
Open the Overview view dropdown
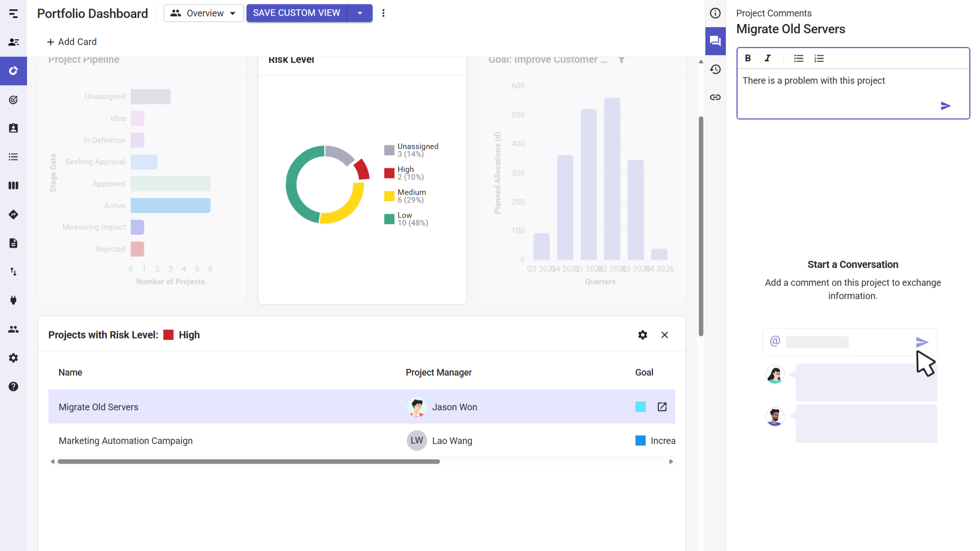[204, 13]
